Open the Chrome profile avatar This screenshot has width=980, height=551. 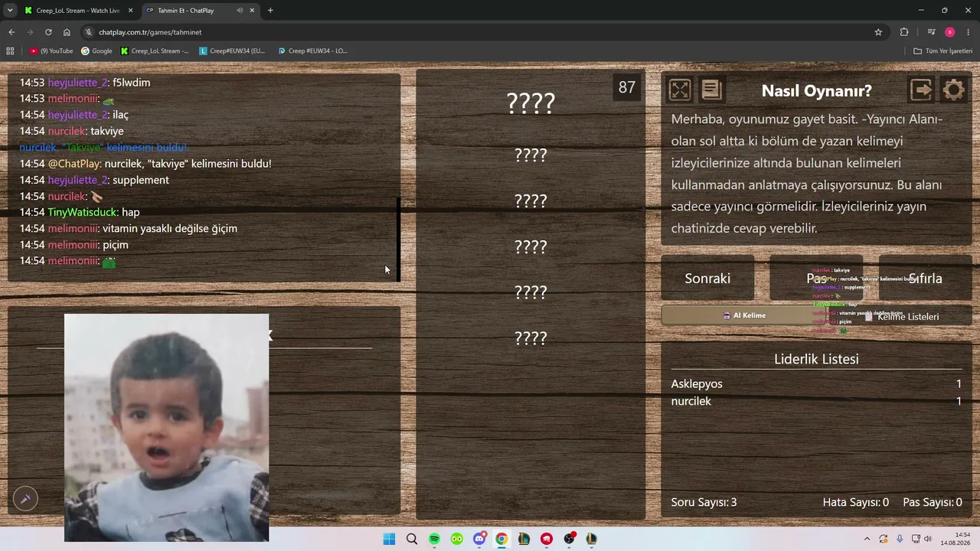click(950, 32)
